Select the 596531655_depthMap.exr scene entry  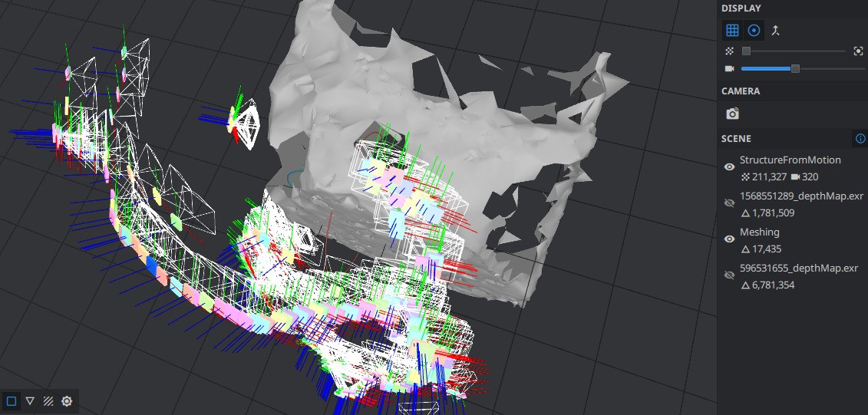(x=799, y=268)
